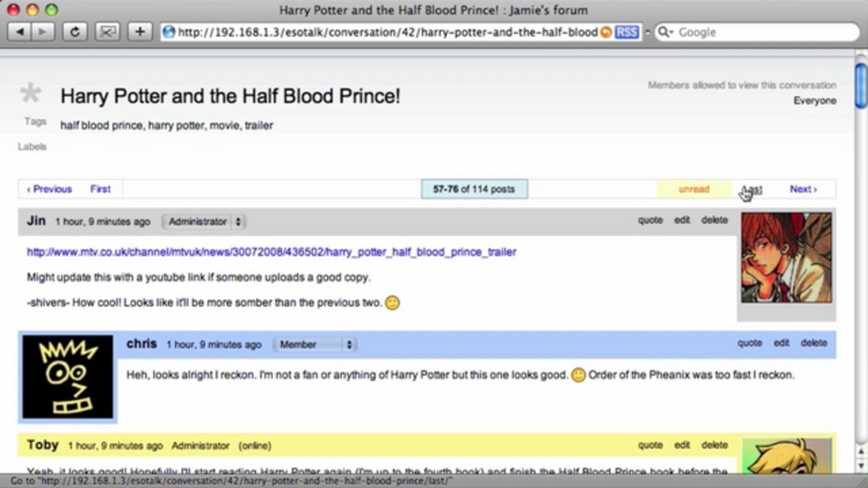The height and width of the screenshot is (488, 868).
Task: Go forward with the browser forward arrow
Action: click(x=43, y=32)
